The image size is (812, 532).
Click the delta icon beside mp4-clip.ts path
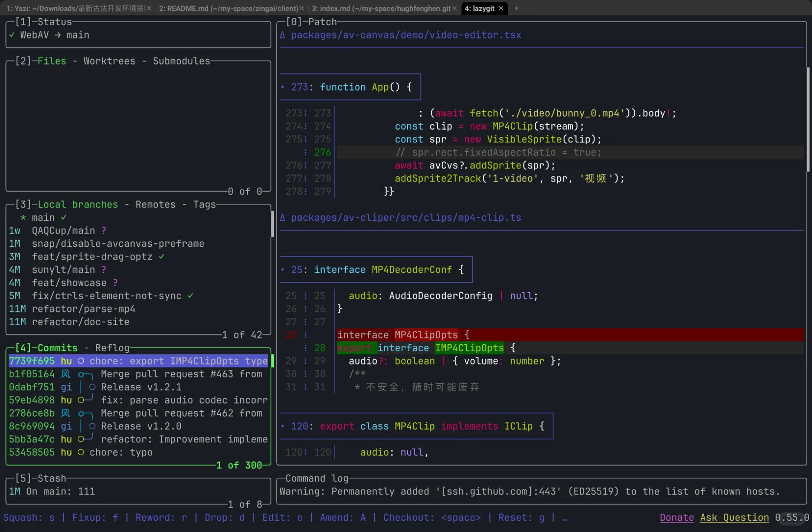tap(283, 218)
